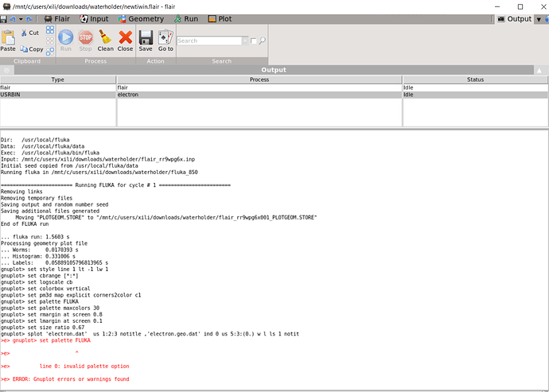This screenshot has width=549, height=392.
Task: Click the red 'invalid palette option' error line
Action: [64, 367]
